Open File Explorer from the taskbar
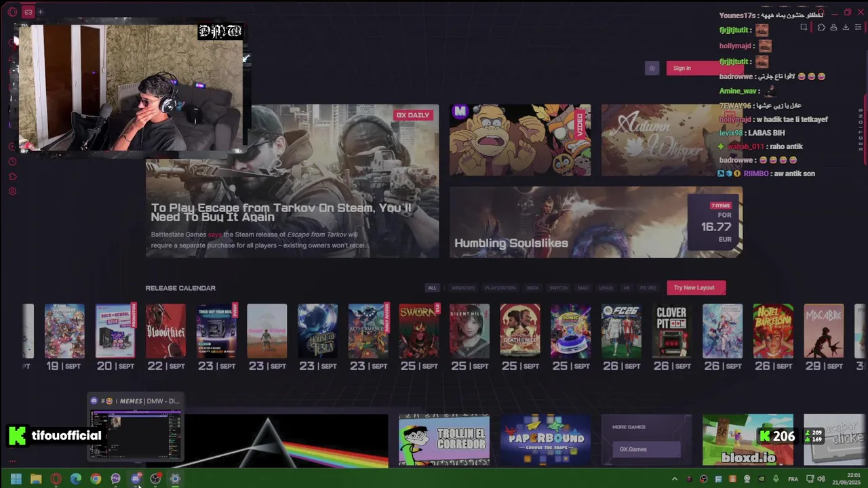The width and height of the screenshot is (868, 488). pos(36,479)
